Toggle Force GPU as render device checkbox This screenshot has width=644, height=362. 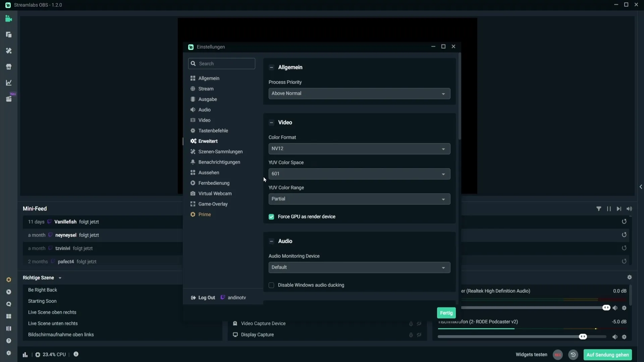(x=272, y=217)
